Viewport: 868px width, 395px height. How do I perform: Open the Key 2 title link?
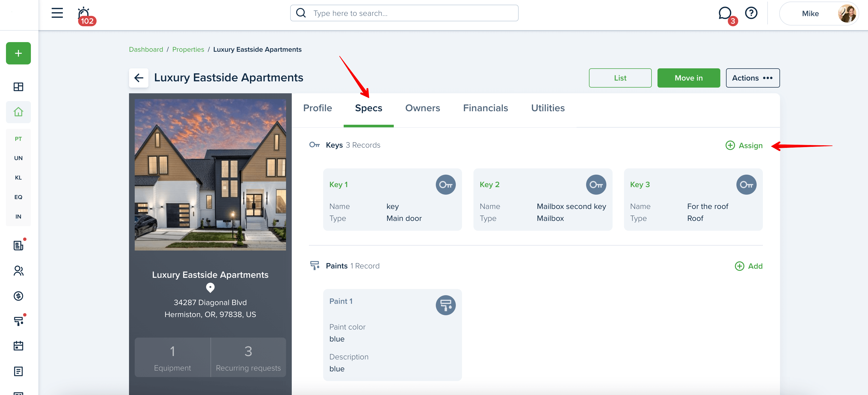pyautogui.click(x=489, y=185)
